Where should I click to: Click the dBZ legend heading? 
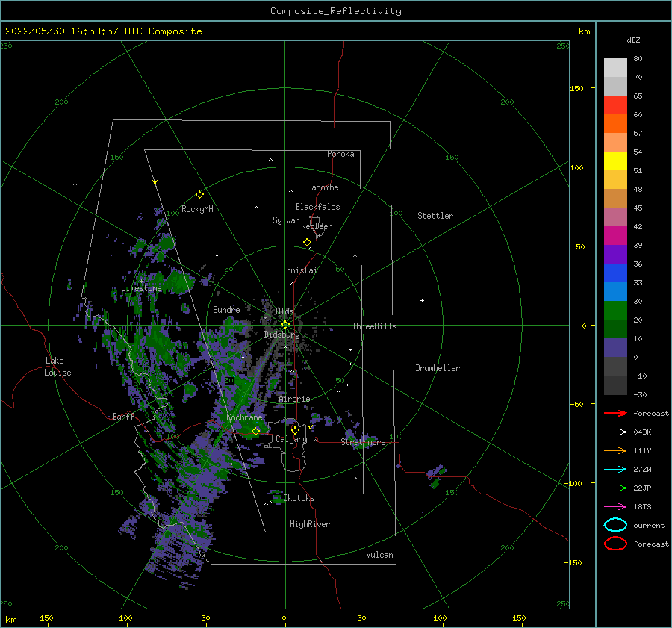[633, 40]
